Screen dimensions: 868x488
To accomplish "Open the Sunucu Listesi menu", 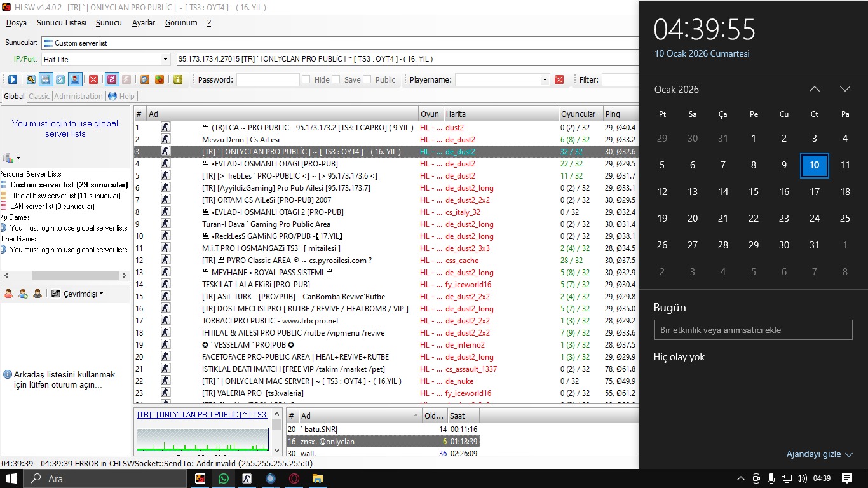I will (x=61, y=23).
